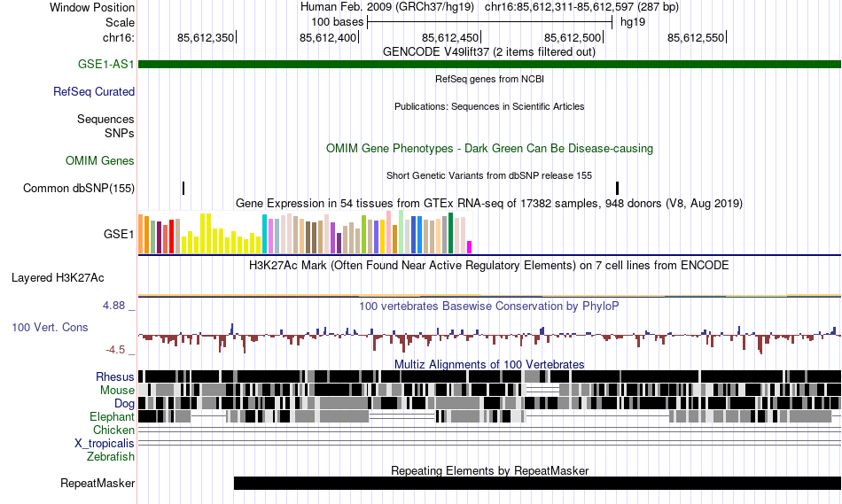Click the 100 Vert. Cons label

point(50,328)
